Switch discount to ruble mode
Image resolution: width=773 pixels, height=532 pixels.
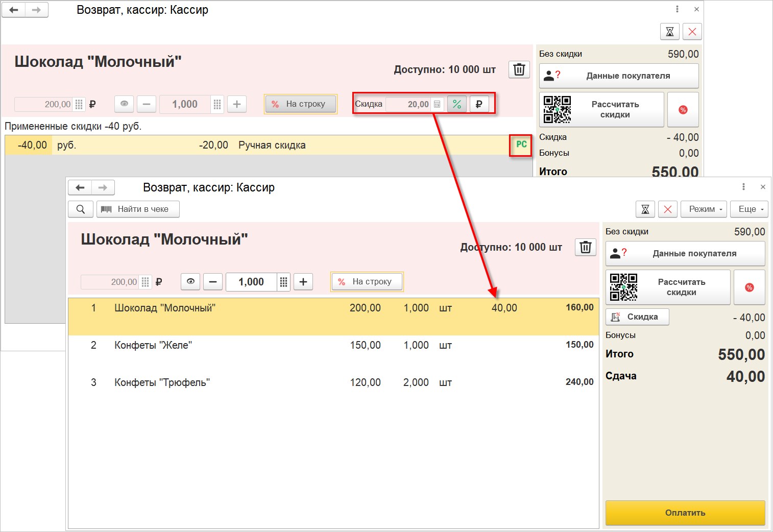[x=479, y=104]
